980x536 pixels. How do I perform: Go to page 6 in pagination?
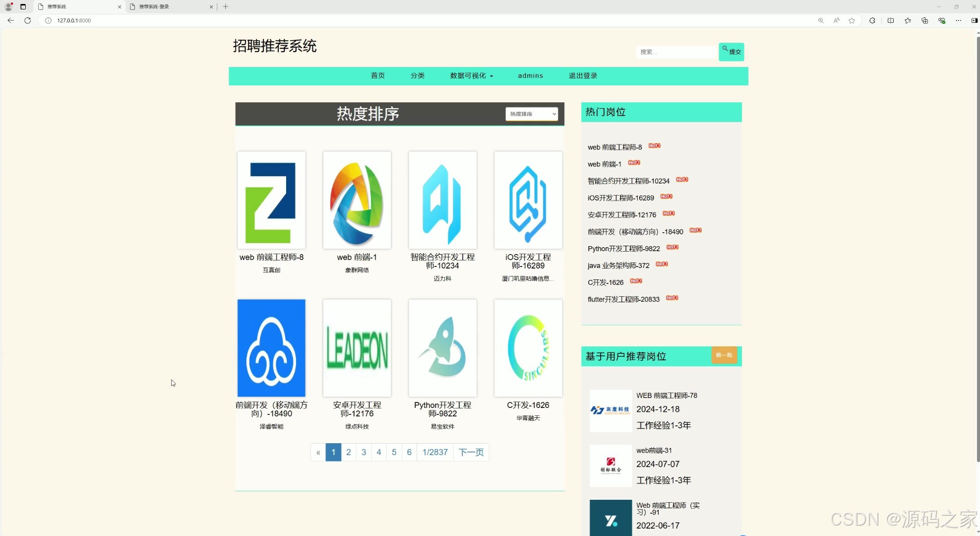(409, 452)
